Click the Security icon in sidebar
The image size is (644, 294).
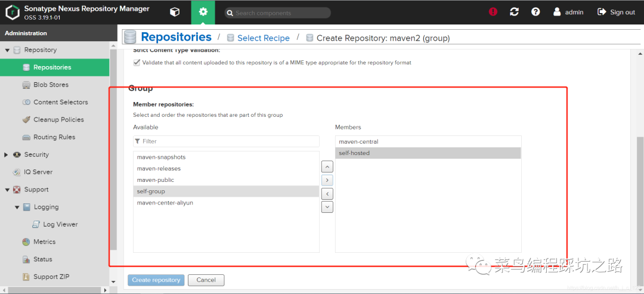17,155
